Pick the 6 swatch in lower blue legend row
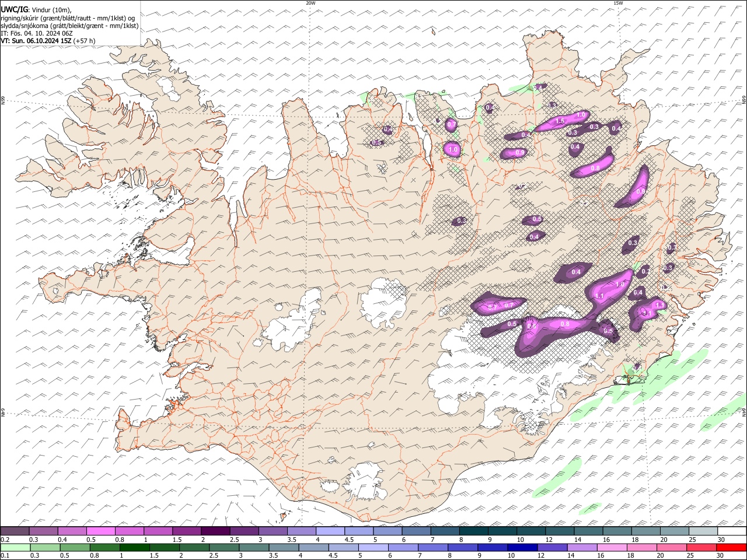747x560 pixels. tap(403, 547)
